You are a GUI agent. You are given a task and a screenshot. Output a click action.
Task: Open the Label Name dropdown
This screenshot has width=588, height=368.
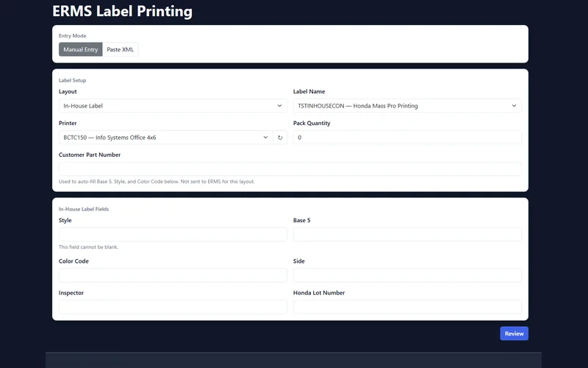point(407,106)
